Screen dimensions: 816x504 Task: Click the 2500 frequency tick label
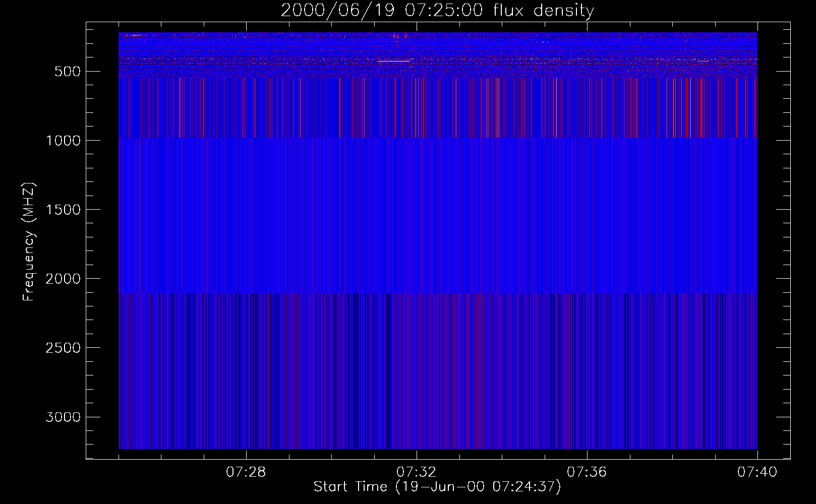coord(63,348)
